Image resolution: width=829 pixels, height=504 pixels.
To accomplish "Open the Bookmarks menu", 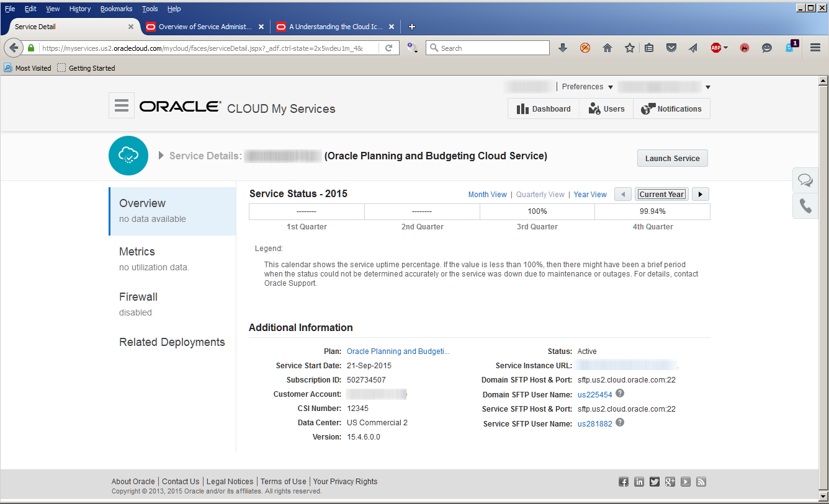I will pos(116,9).
